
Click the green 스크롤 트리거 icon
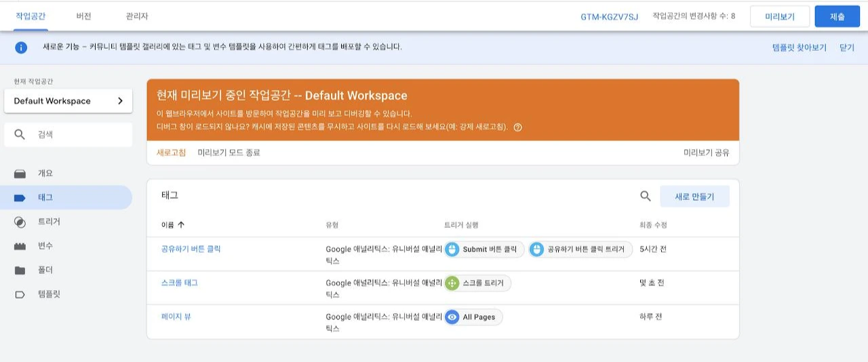[452, 283]
